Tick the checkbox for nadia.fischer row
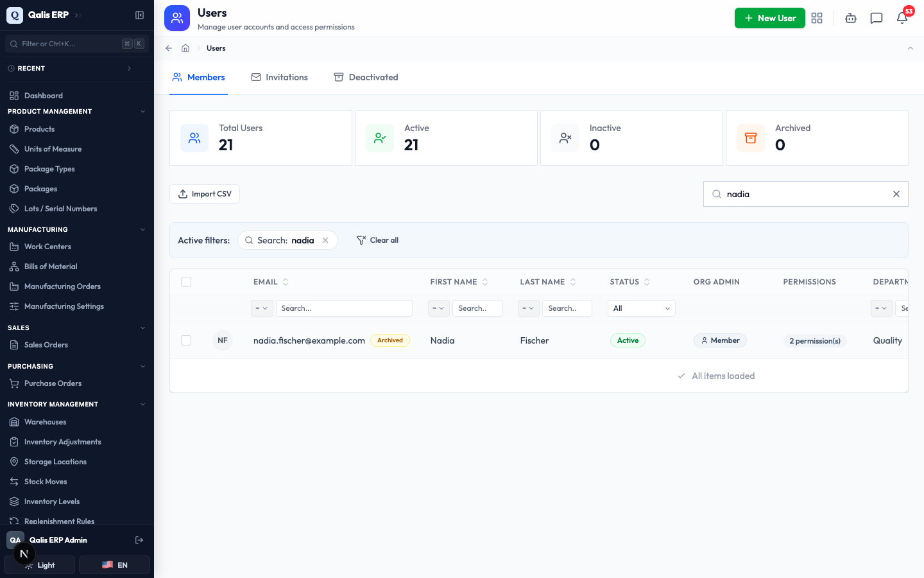This screenshot has width=924, height=578. point(186,340)
